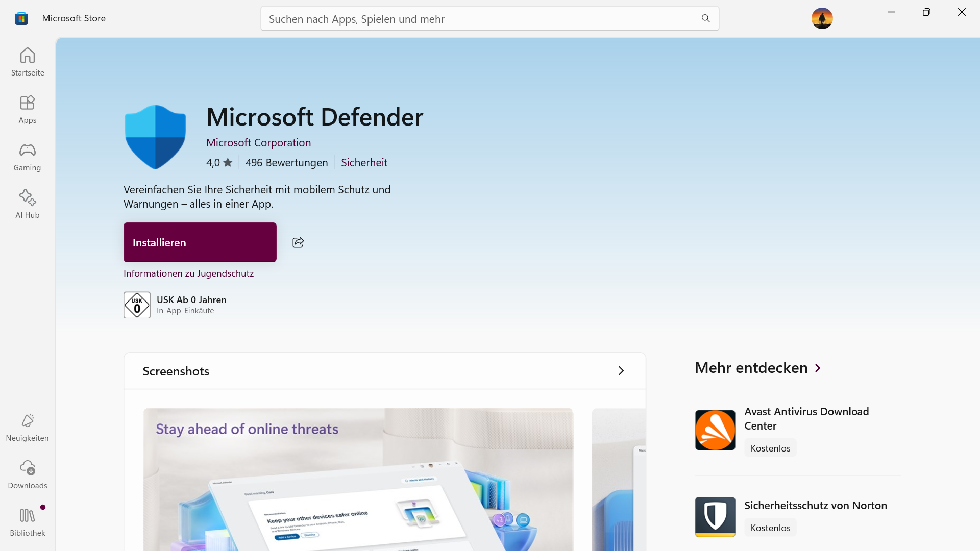
Task: Open the Startseite home page
Action: tap(28, 62)
